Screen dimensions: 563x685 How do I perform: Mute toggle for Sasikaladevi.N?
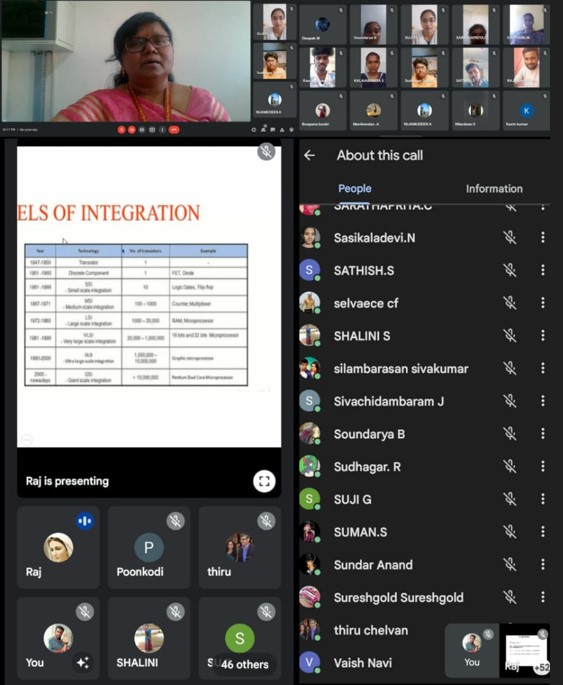pyautogui.click(x=509, y=238)
